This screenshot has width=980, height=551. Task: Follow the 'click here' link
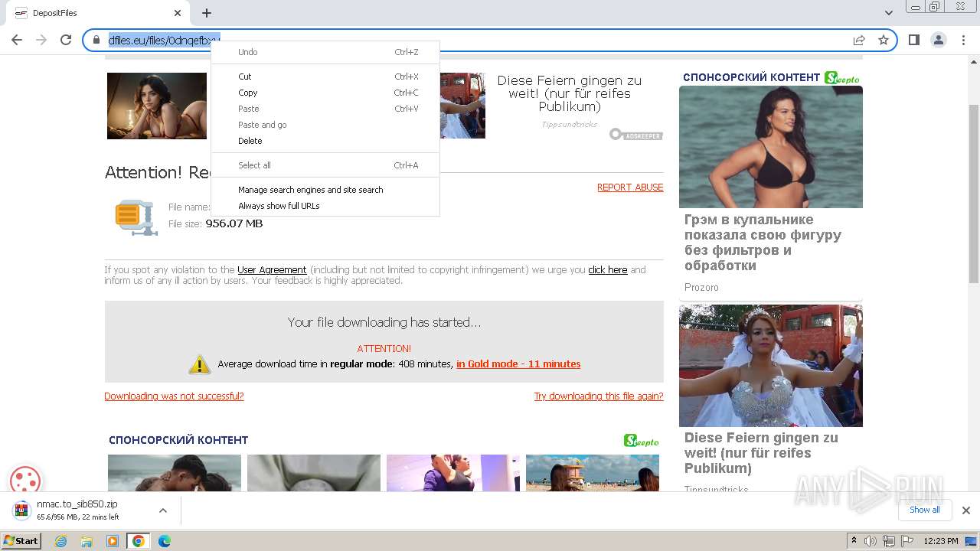[608, 270]
